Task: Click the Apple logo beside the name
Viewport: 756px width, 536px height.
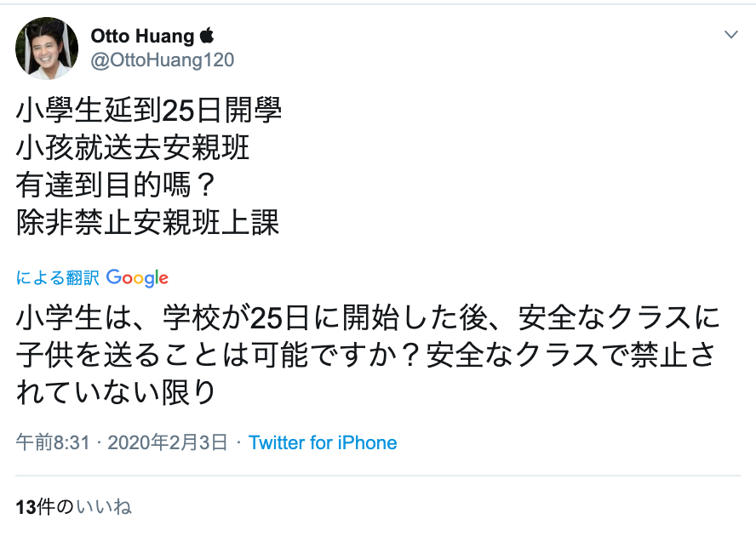Action: tap(207, 36)
